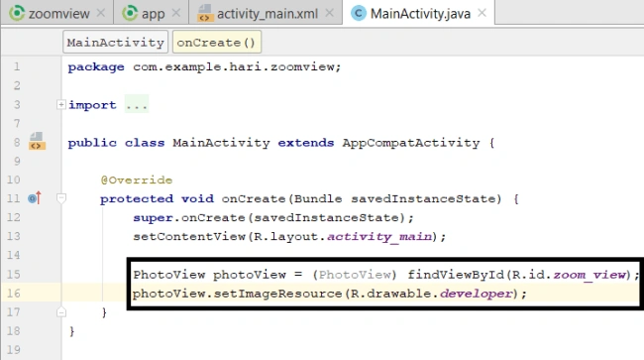
Task: Click 'activity_main' layout reference
Action: pos(379,237)
